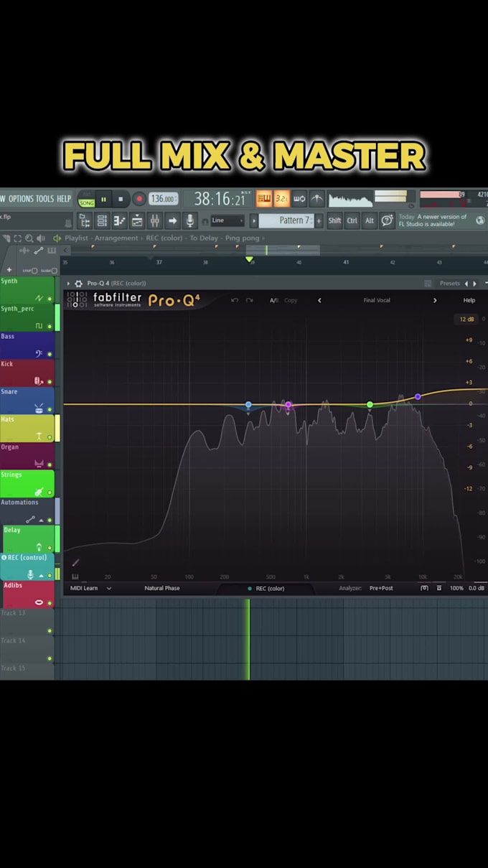Image resolution: width=488 pixels, height=868 pixels.
Task: Click the playhead marker on the timeline
Action: click(x=249, y=259)
